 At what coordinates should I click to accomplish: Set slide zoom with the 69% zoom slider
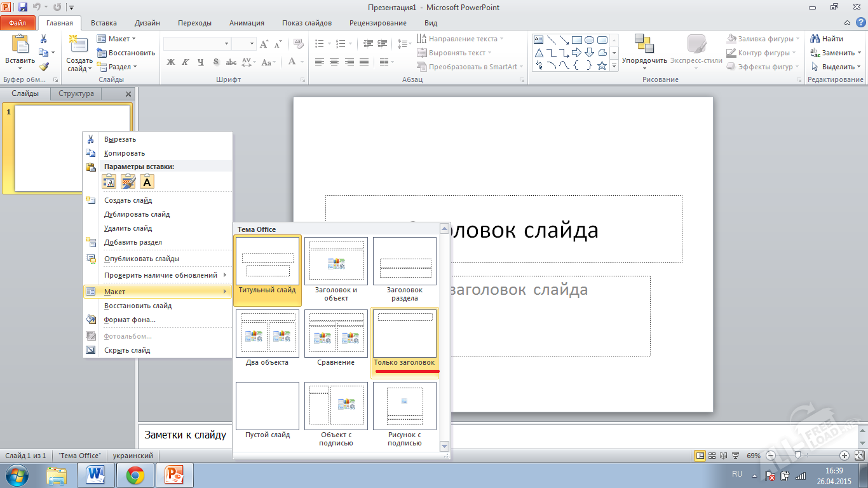(798, 455)
